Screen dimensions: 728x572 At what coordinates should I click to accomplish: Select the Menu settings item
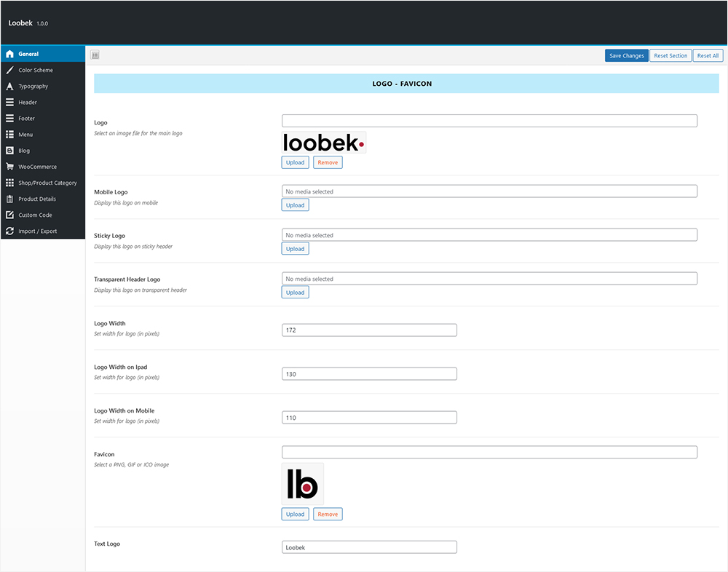pos(43,135)
